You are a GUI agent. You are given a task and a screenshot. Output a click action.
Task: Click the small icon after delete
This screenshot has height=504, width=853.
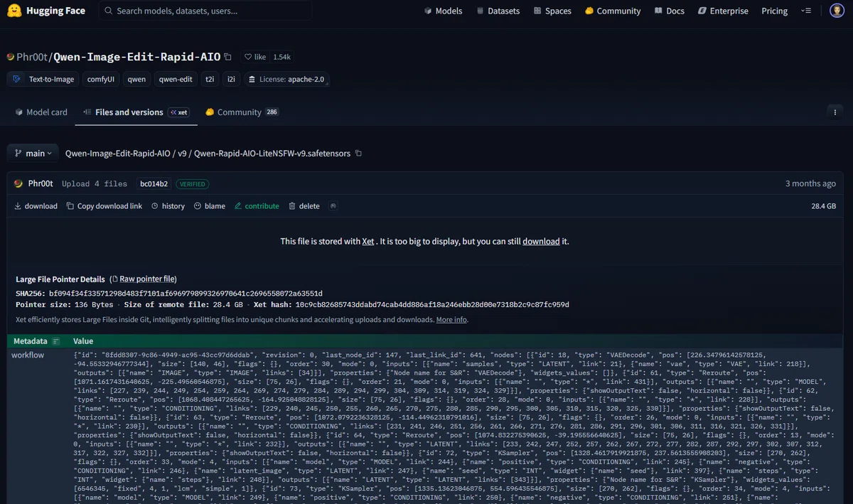pos(333,206)
